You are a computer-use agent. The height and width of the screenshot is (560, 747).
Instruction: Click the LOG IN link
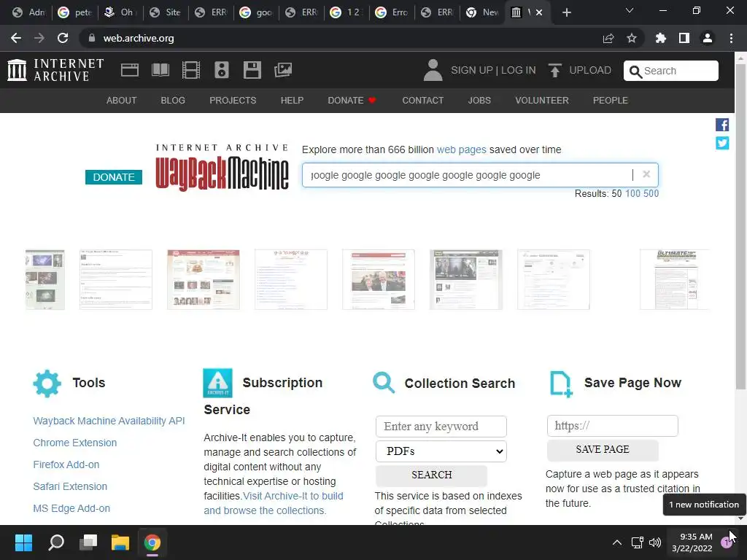pos(519,71)
